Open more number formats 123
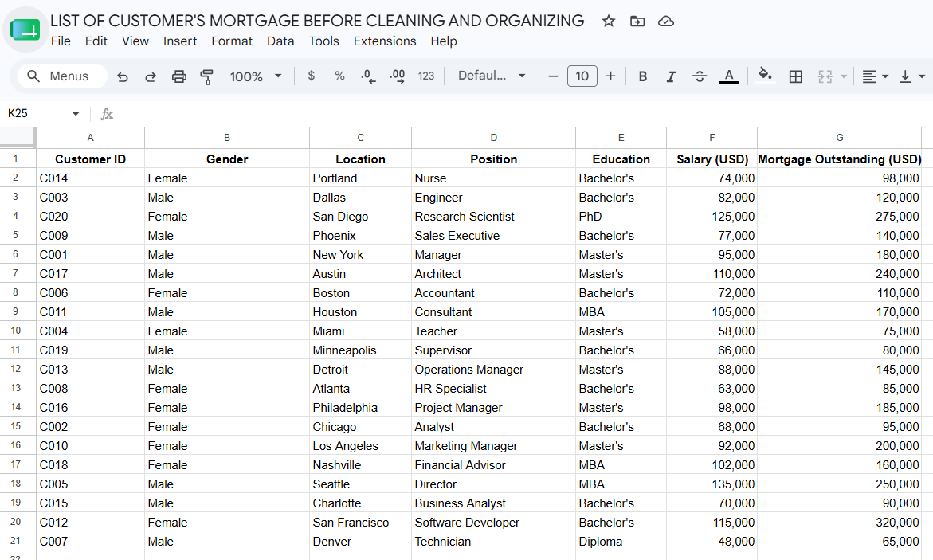Screen dimensions: 933x560 [426, 76]
